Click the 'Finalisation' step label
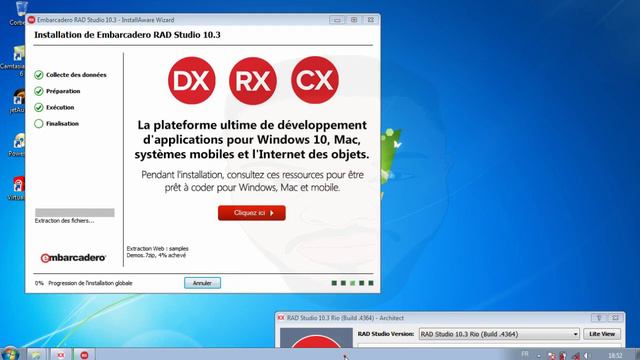 coord(62,124)
